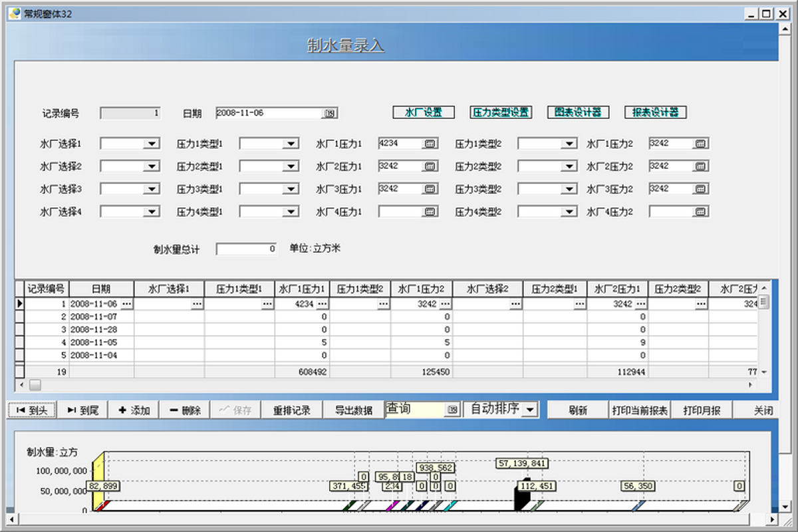Expand the 水厂选择2 dropdown
The height and width of the screenshot is (532, 798).
[152, 166]
